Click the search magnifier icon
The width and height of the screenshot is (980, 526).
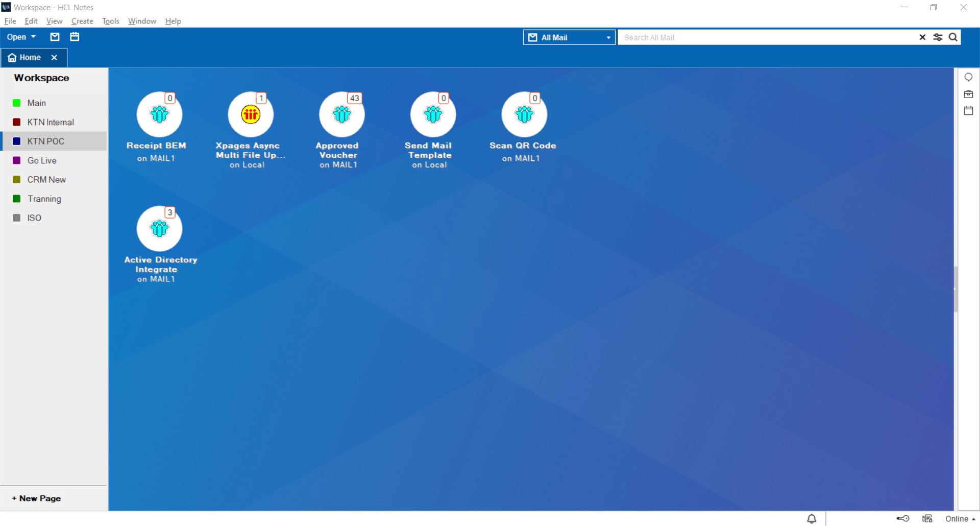[953, 37]
